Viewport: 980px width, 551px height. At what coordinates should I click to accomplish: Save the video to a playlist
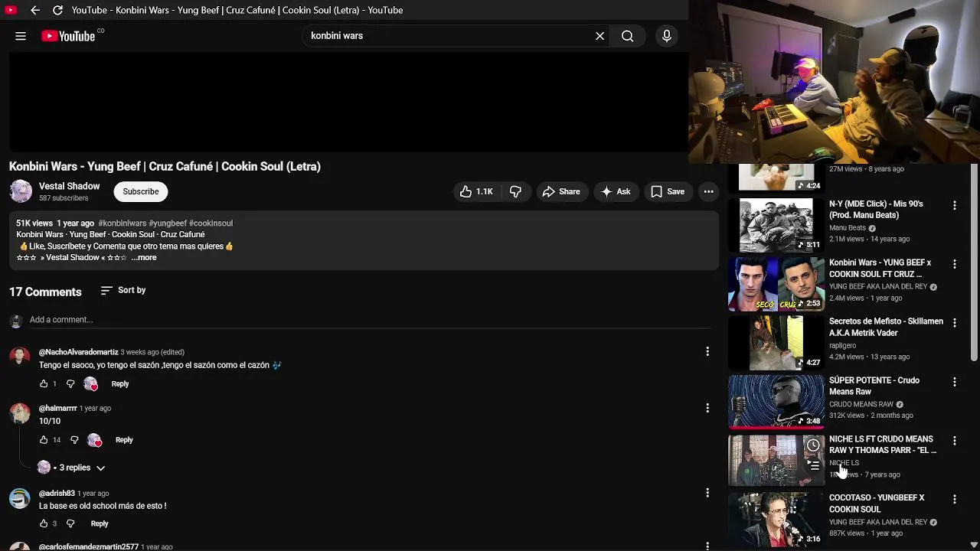(x=668, y=192)
